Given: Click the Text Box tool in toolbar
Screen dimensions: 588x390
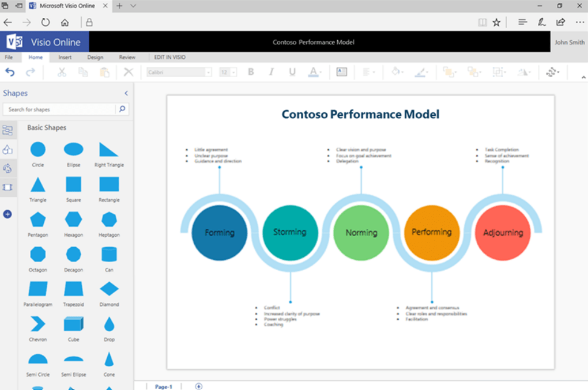Looking at the screenshot, I should 342,72.
